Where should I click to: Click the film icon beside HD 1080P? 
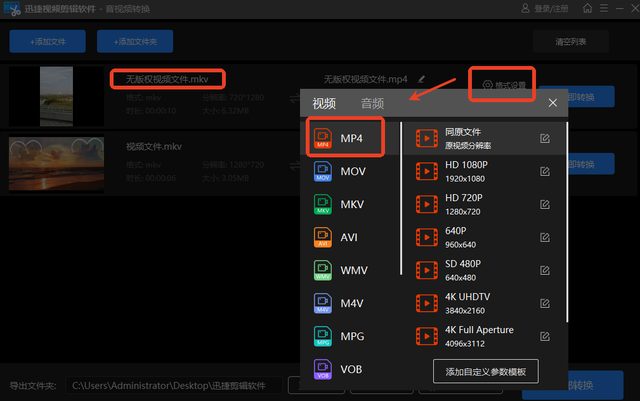tap(427, 172)
